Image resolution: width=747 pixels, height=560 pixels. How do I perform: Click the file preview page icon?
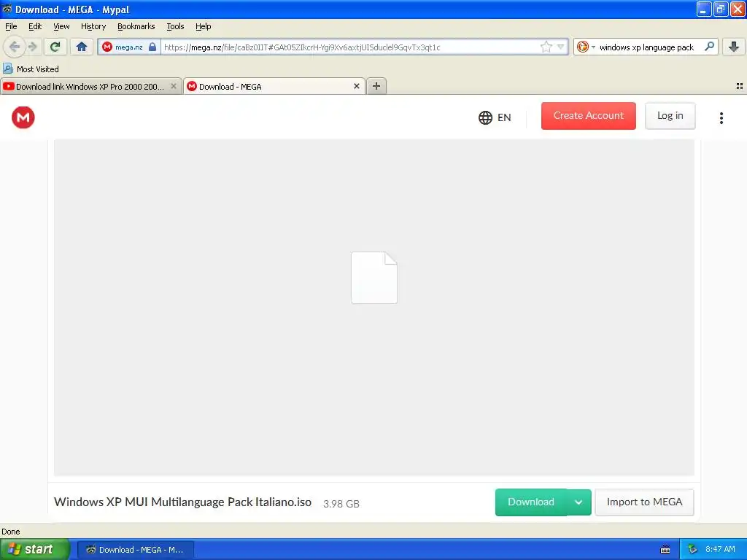tap(374, 278)
